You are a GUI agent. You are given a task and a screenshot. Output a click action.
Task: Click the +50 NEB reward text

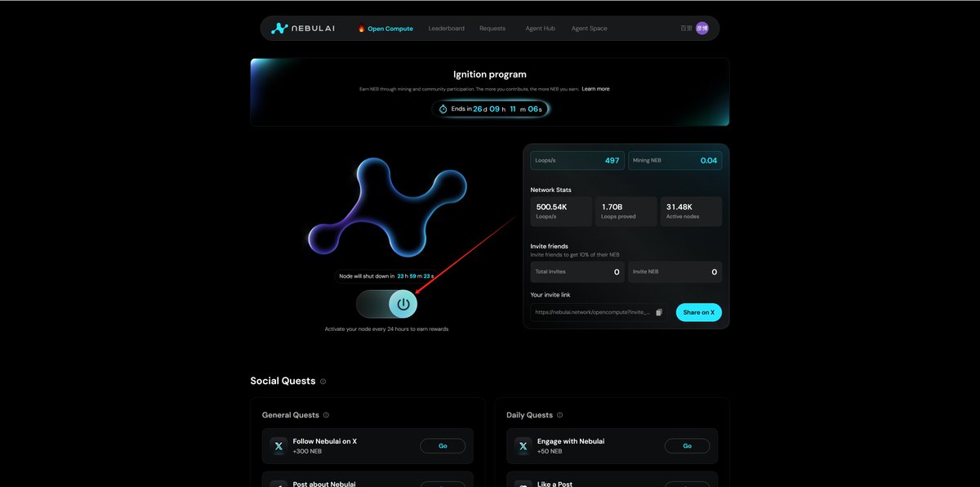point(550,451)
